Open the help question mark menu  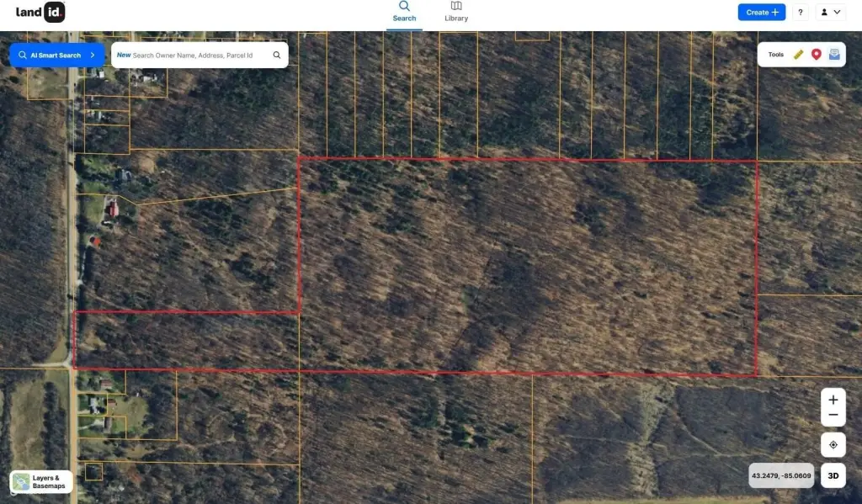pos(801,12)
